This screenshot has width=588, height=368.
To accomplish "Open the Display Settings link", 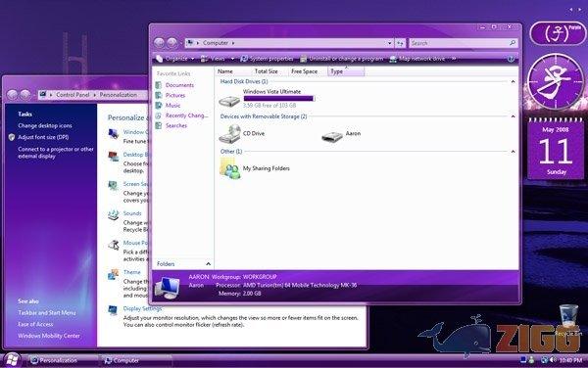I will pyautogui.click(x=142, y=309).
